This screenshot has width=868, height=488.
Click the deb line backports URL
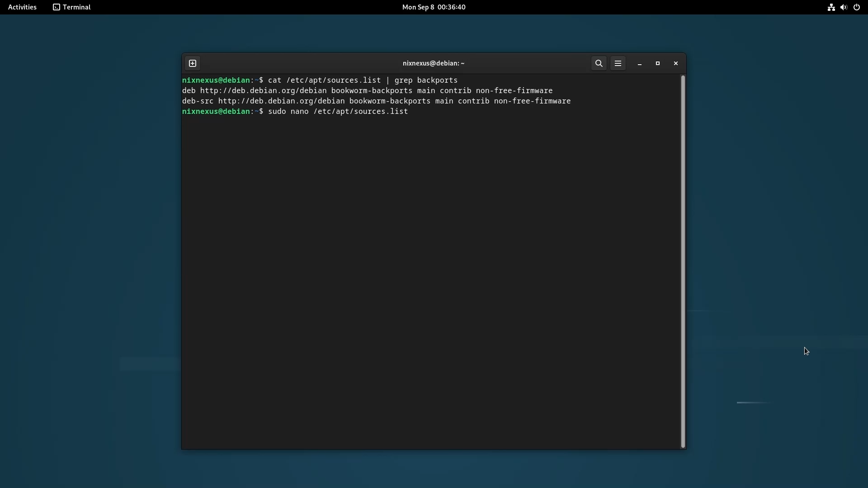[x=263, y=91]
